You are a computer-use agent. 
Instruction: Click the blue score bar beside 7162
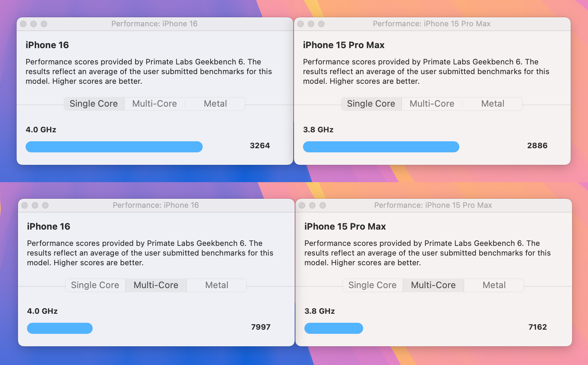click(x=334, y=328)
